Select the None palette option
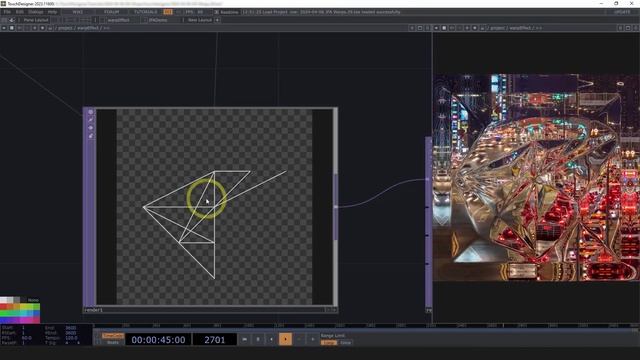 33,300
